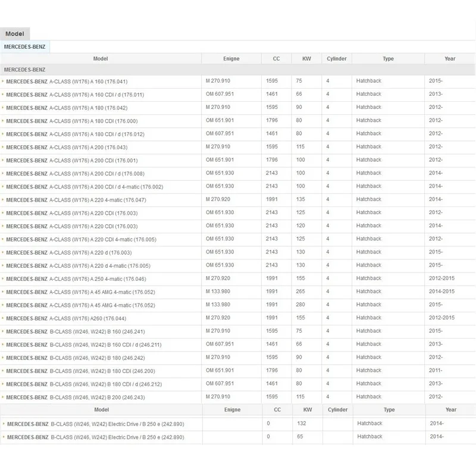The height and width of the screenshot is (476, 476).
Task: Open A 200 CDI / d 4-matic (176.002)
Action: pos(84,187)
